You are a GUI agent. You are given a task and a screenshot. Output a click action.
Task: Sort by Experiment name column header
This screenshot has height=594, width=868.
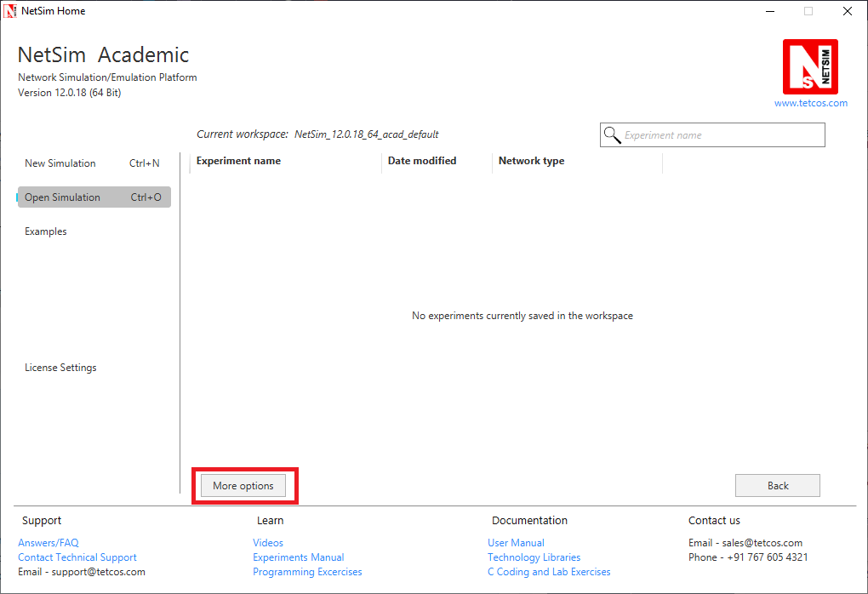[x=238, y=161]
